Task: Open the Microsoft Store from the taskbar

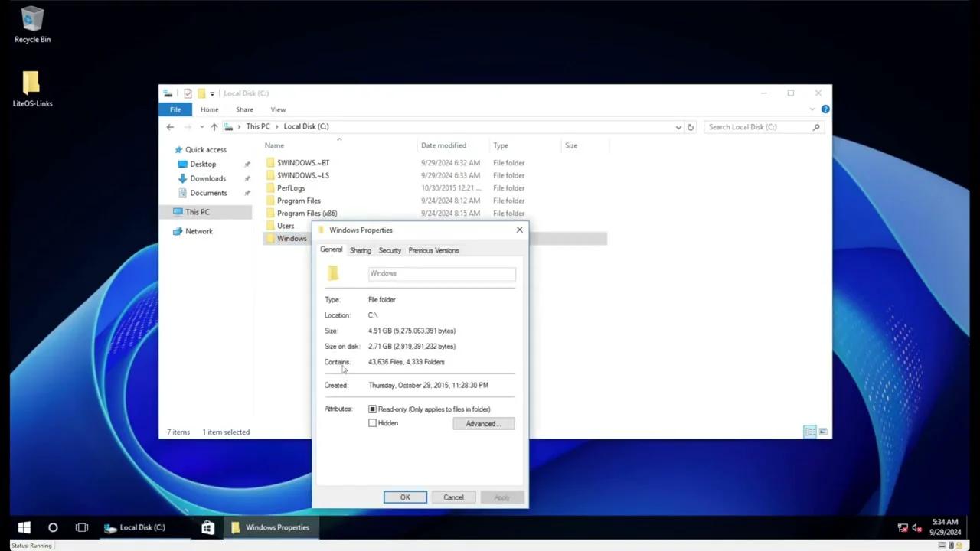Action: pos(207,527)
